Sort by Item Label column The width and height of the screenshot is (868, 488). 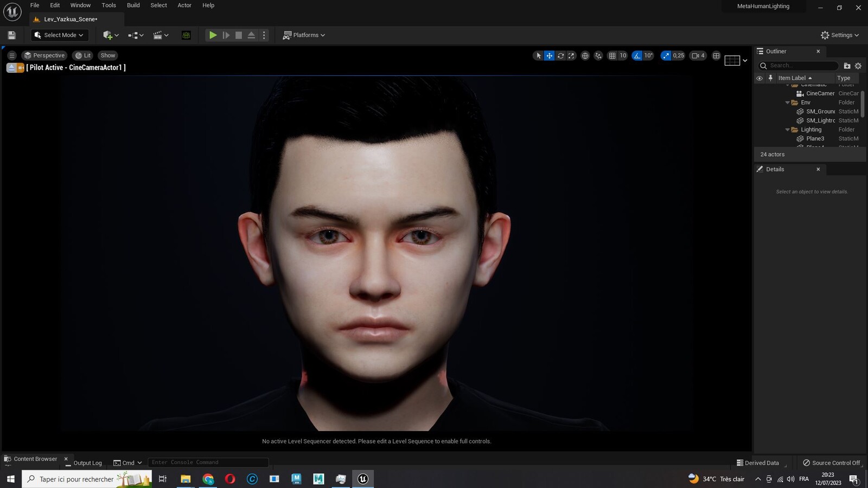point(805,78)
